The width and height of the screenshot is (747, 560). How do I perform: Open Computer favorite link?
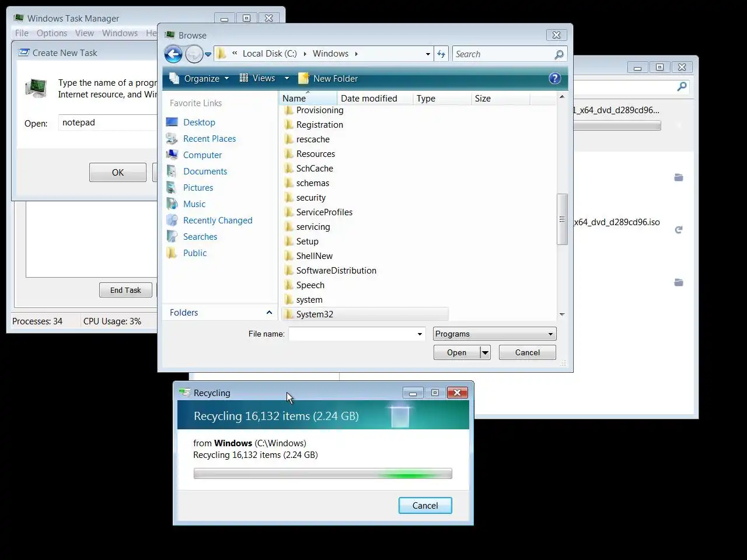[203, 155]
